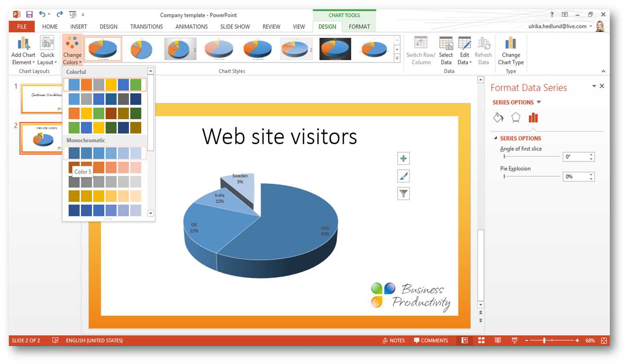626x364 pixels.
Task: Switch to the FORMAT tab
Action: click(359, 26)
